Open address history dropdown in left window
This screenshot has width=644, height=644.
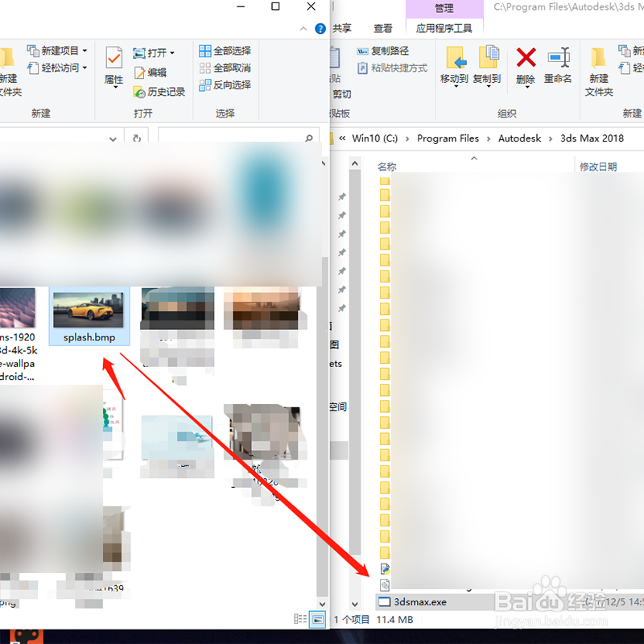(113, 138)
